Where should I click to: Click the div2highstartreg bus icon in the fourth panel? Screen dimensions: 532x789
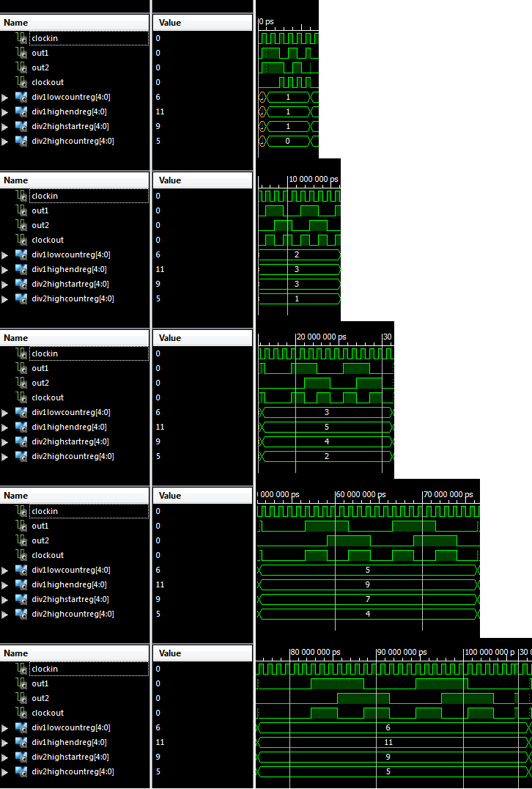coord(21,599)
